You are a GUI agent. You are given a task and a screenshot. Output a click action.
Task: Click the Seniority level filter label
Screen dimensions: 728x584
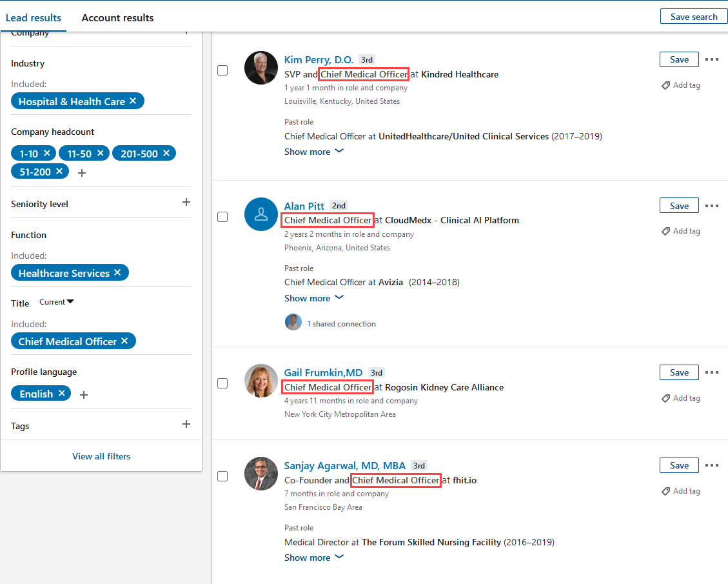[39, 204]
